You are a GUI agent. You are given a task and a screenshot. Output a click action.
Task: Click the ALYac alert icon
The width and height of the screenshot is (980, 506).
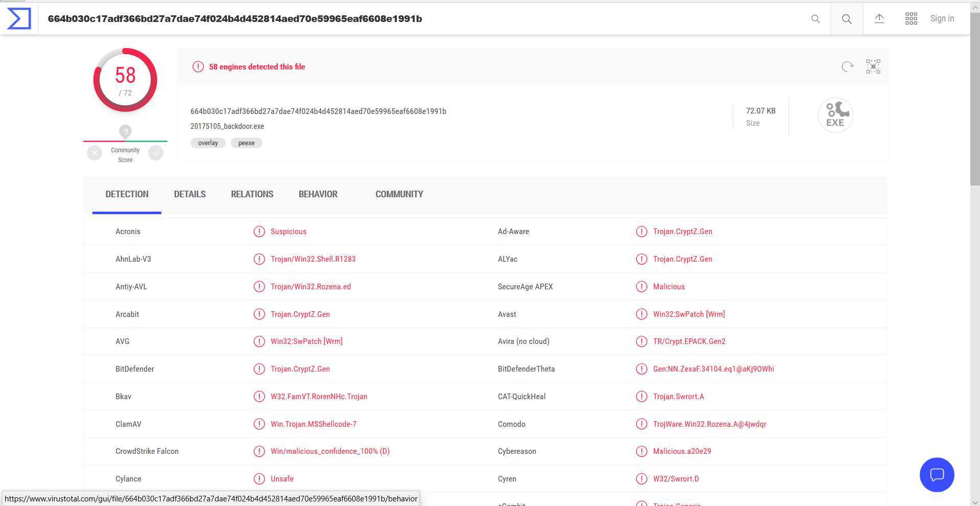pyautogui.click(x=641, y=259)
